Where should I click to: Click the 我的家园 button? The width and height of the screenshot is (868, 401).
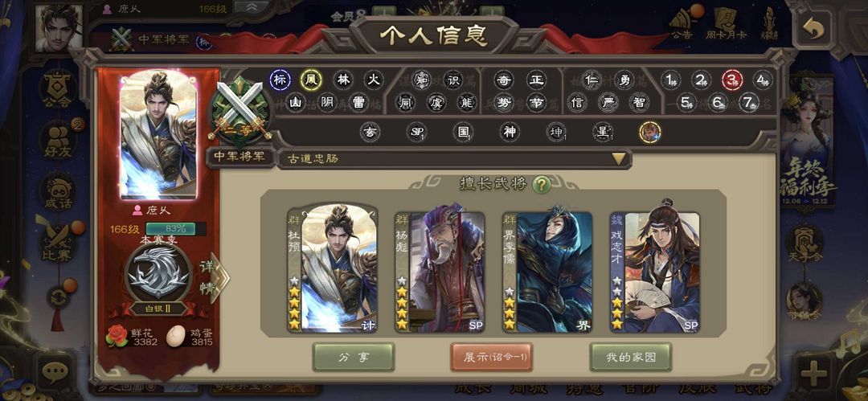click(631, 358)
